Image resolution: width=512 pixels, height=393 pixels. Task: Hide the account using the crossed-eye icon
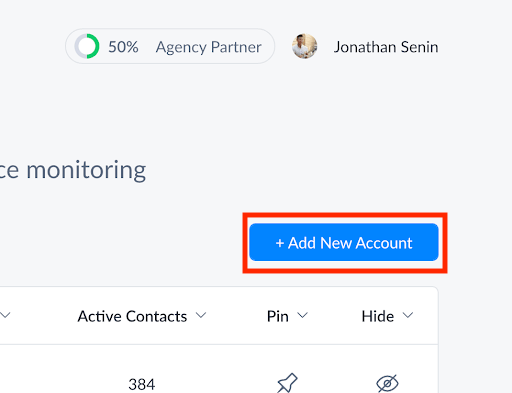[x=387, y=384]
